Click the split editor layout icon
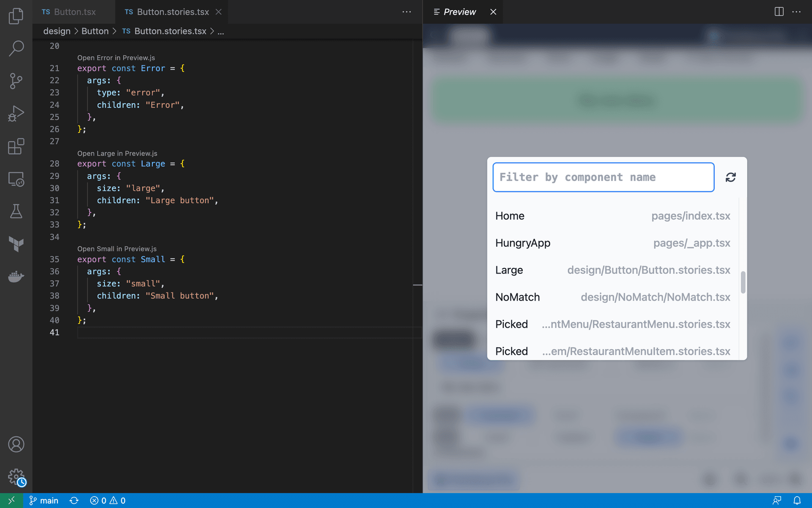The height and width of the screenshot is (508, 812). (x=779, y=11)
